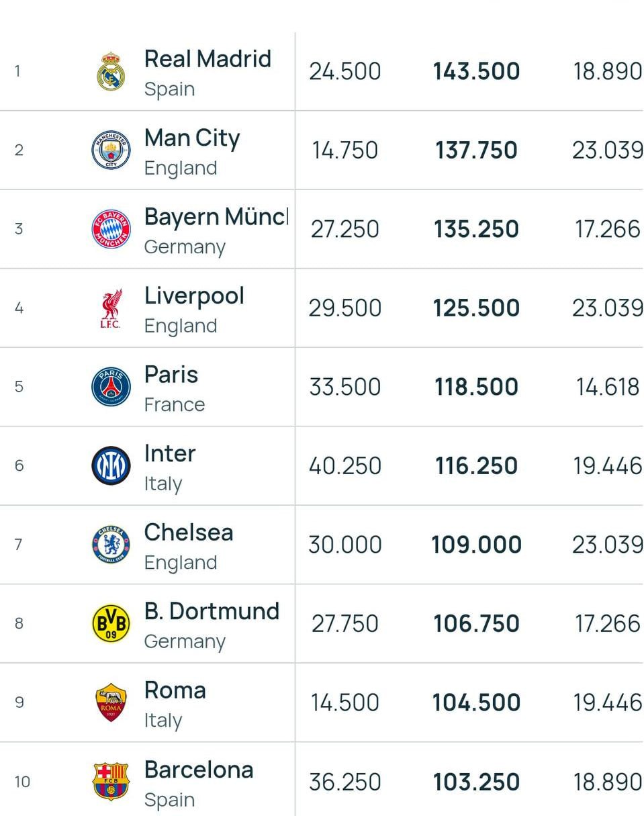Select the Inter team name
The width and height of the screenshot is (644, 816).
point(170,454)
